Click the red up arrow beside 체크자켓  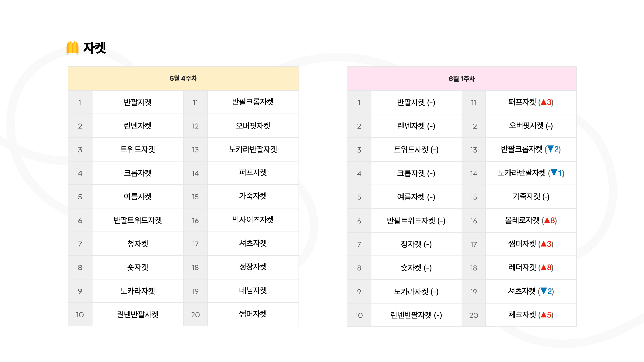[x=544, y=315]
